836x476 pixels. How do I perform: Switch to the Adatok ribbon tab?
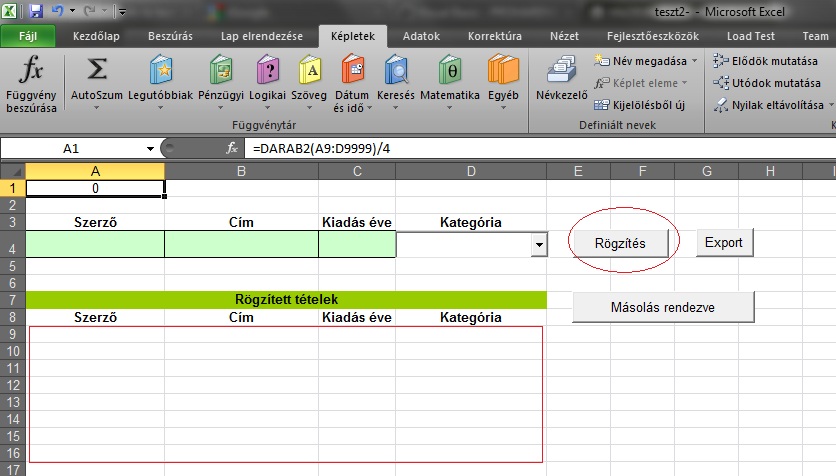tap(421, 36)
